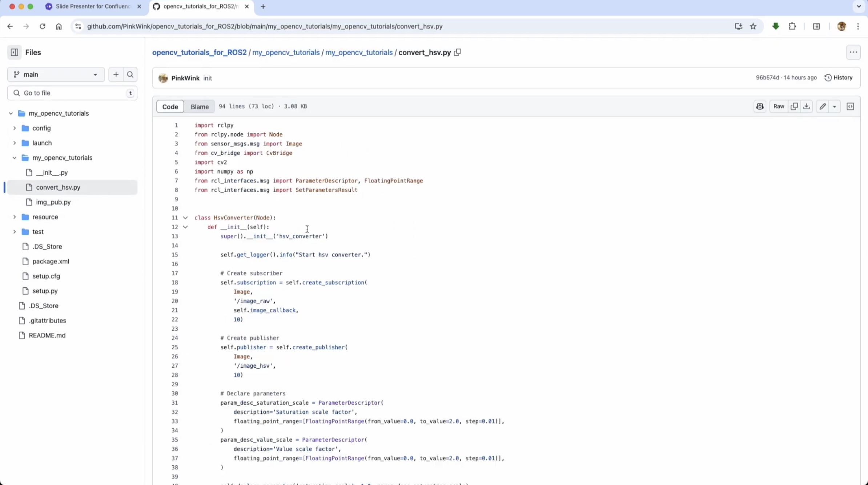The image size is (868, 485).
Task: Click the Copilot icon in file toolbar
Action: [760, 106]
